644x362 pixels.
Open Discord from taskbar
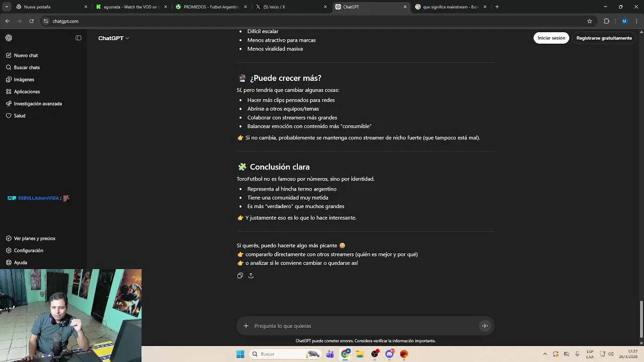pos(389,354)
